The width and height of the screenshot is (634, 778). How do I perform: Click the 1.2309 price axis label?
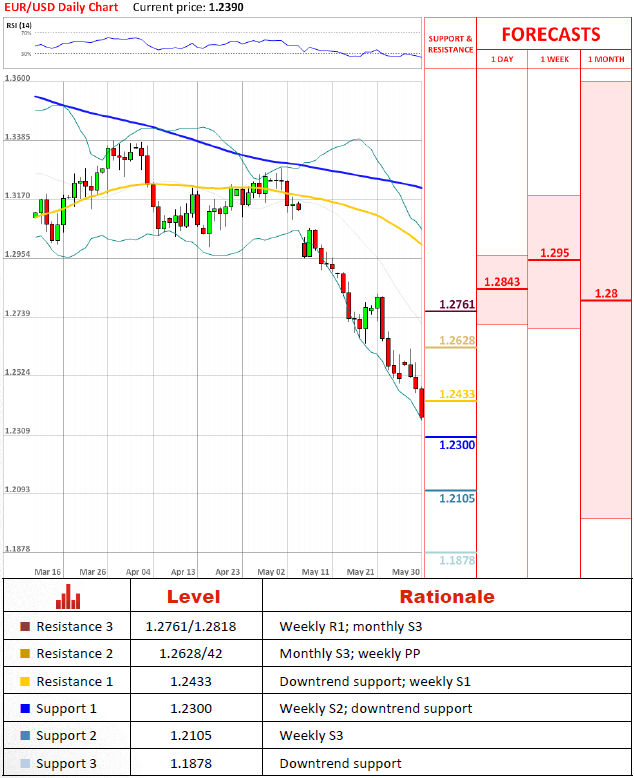17,431
